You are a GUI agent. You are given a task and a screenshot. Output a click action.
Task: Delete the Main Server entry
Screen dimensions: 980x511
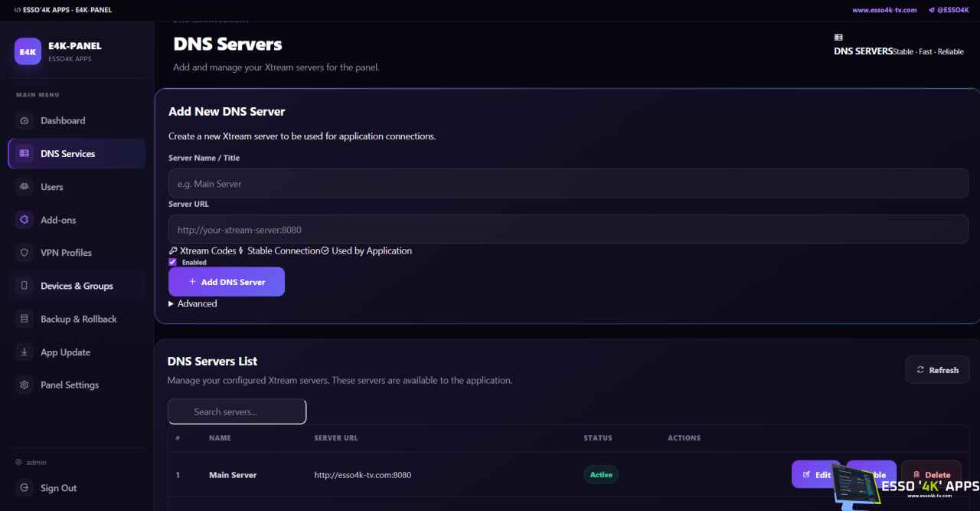[931, 474]
